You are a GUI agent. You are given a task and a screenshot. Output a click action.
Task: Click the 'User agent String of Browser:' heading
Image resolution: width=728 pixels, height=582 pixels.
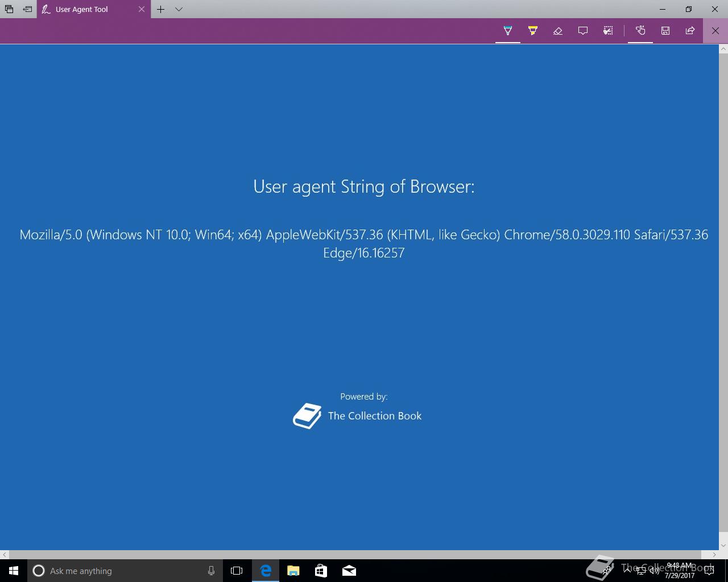coord(364,186)
